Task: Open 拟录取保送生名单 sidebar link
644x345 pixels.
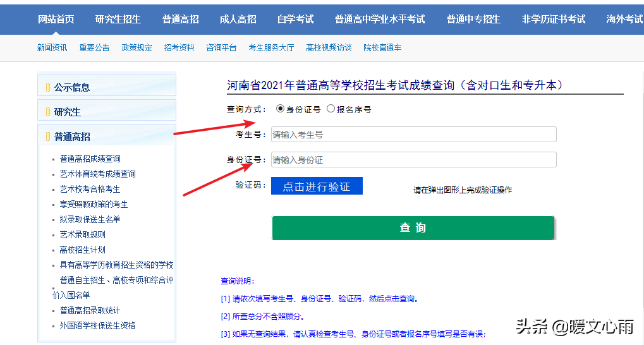Action: coord(90,219)
